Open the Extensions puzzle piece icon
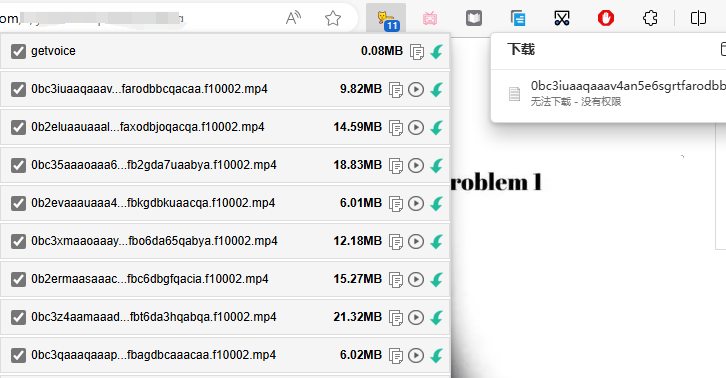 point(650,19)
